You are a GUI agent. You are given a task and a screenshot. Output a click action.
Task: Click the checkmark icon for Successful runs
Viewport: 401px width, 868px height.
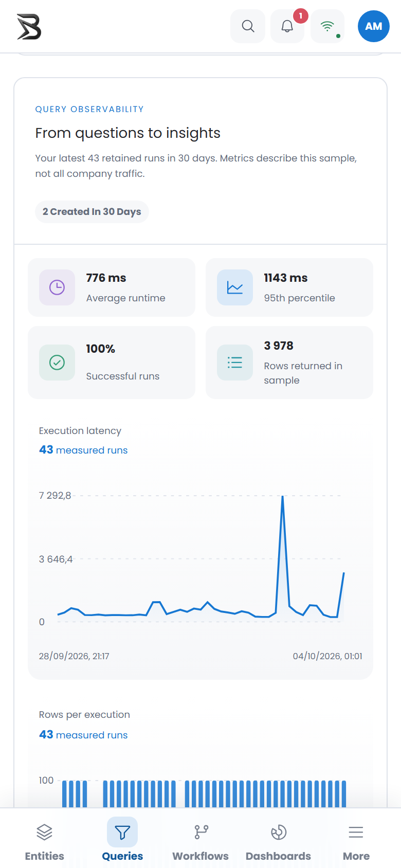(57, 363)
